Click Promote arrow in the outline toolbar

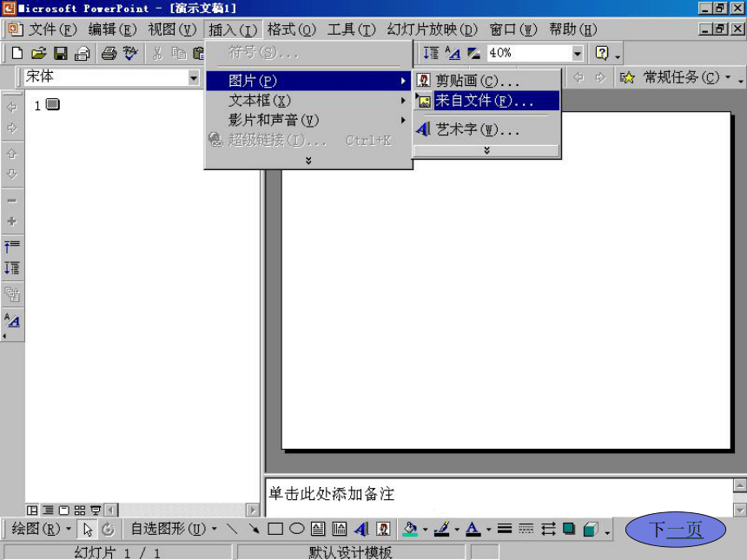click(12, 107)
